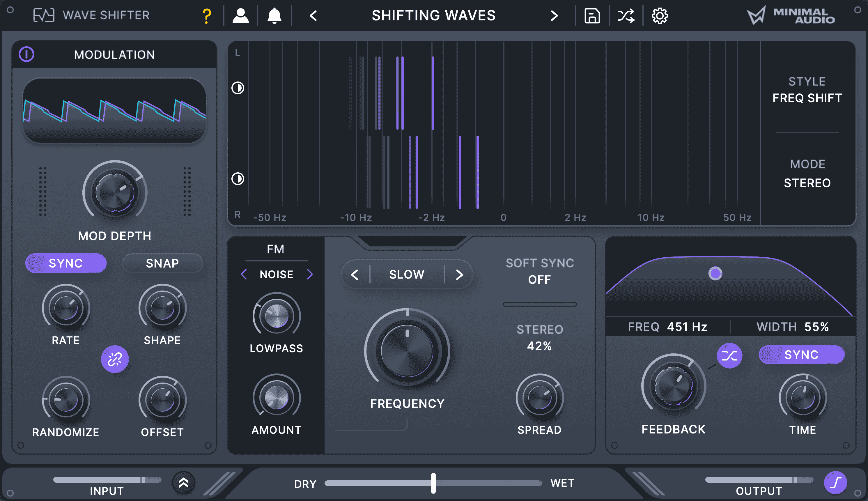Select the next speed range after Slow

click(x=460, y=274)
